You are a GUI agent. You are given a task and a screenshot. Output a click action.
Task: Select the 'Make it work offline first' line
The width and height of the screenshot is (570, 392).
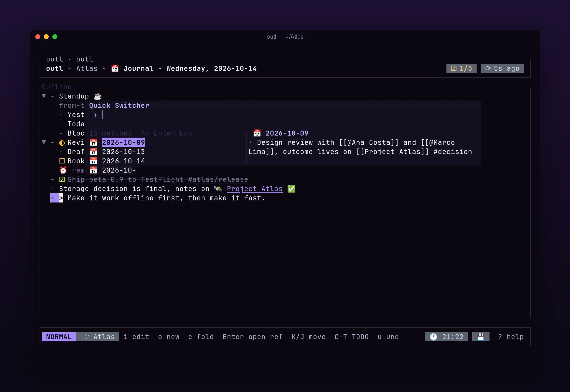coord(166,198)
